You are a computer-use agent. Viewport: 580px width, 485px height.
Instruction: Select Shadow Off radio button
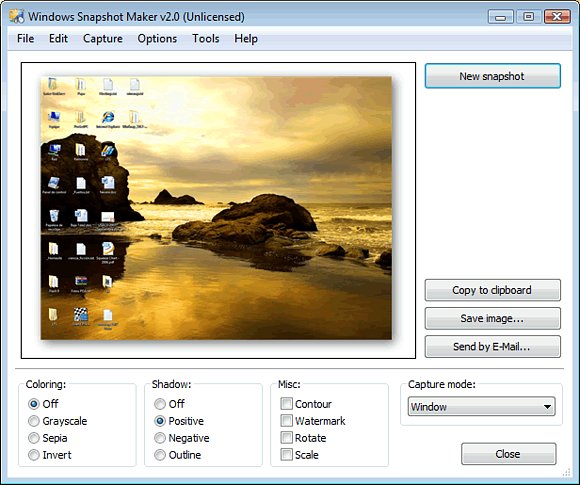(160, 404)
